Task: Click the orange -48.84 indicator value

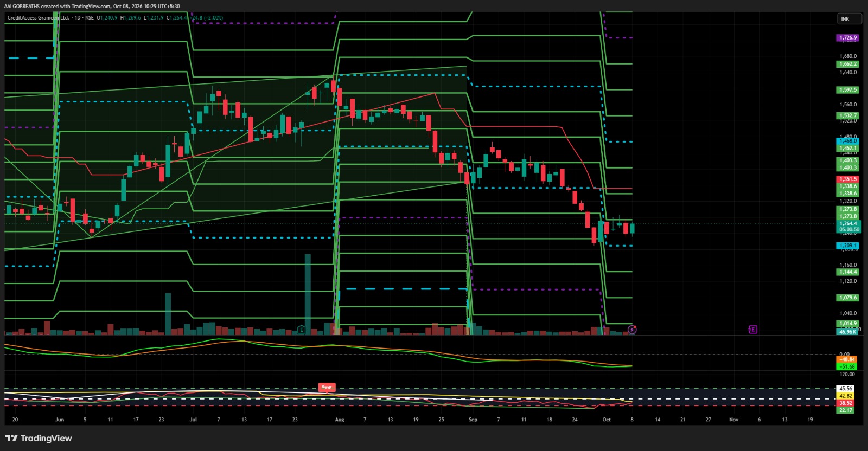Action: point(847,359)
